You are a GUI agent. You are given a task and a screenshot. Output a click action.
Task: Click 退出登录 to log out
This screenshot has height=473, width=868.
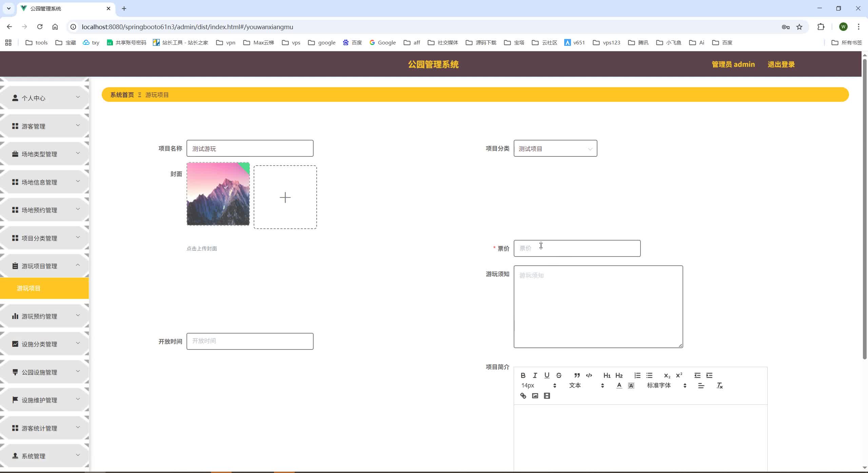tap(781, 64)
